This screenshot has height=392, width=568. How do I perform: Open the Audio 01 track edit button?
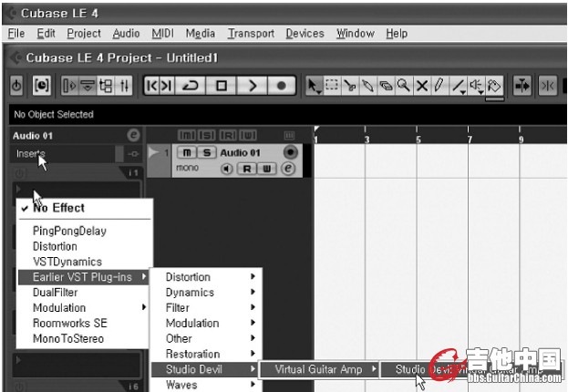coord(288,169)
